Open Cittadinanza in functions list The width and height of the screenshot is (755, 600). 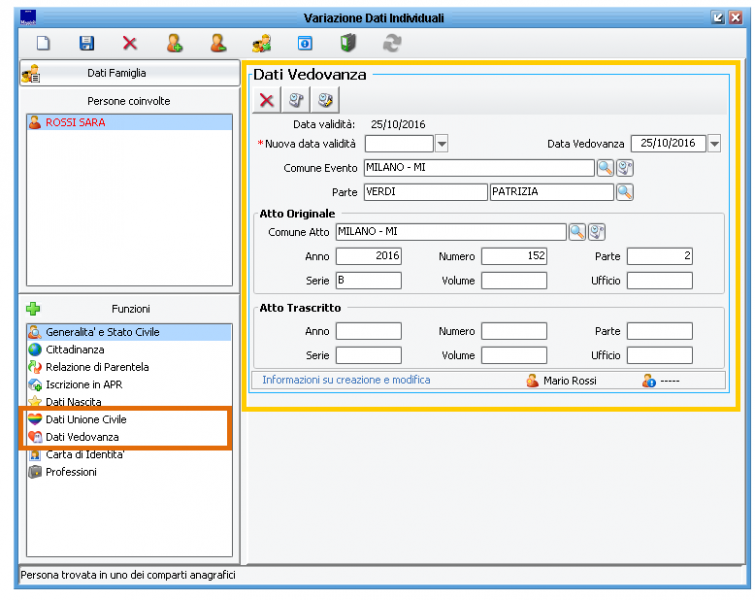pos(74,350)
